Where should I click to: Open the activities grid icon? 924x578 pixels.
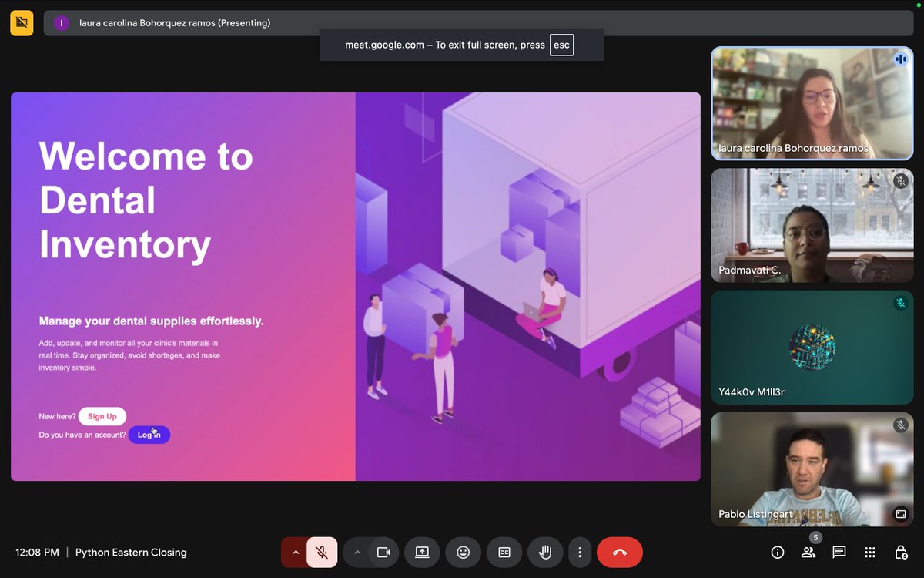(x=870, y=553)
